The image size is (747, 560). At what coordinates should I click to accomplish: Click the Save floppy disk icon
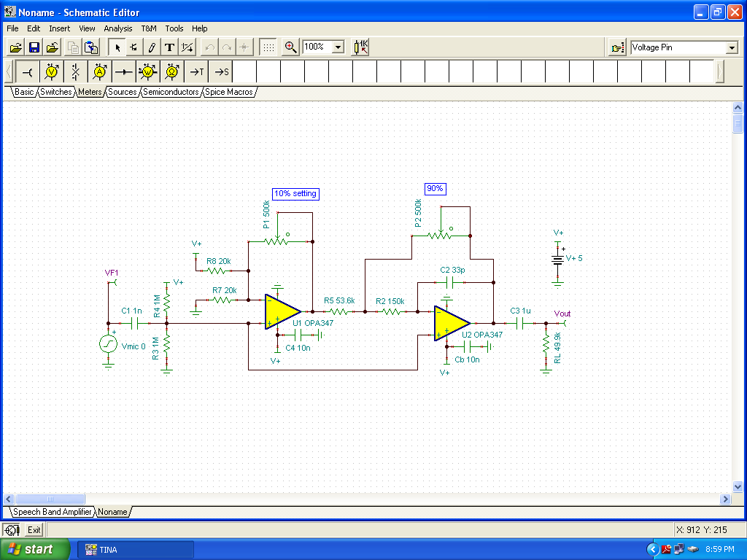34,47
